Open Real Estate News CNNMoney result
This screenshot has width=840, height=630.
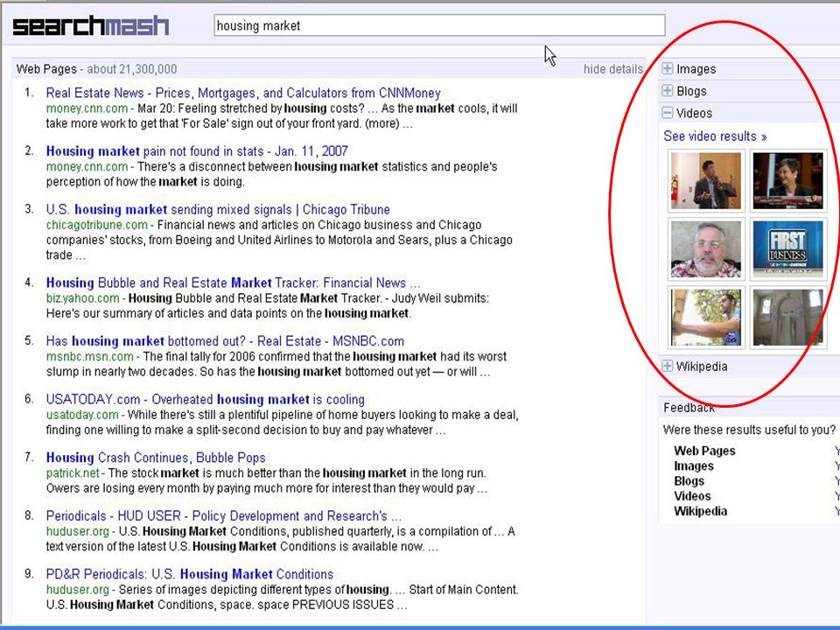[243, 93]
